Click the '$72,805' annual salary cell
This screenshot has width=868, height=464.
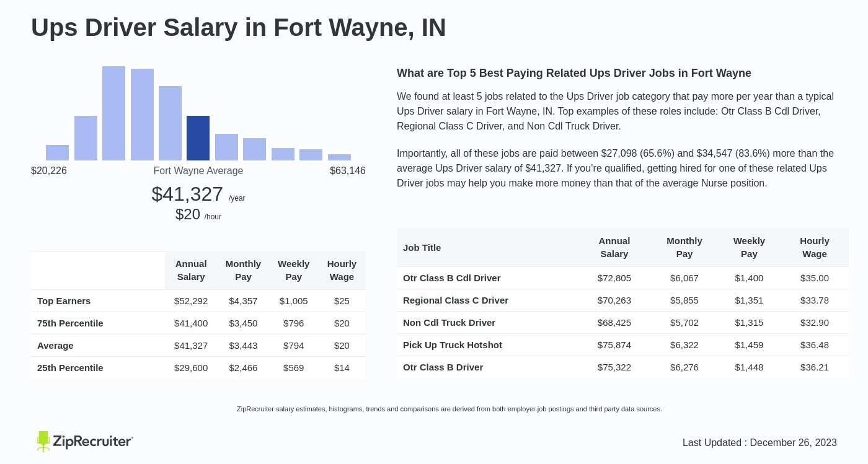click(x=614, y=278)
